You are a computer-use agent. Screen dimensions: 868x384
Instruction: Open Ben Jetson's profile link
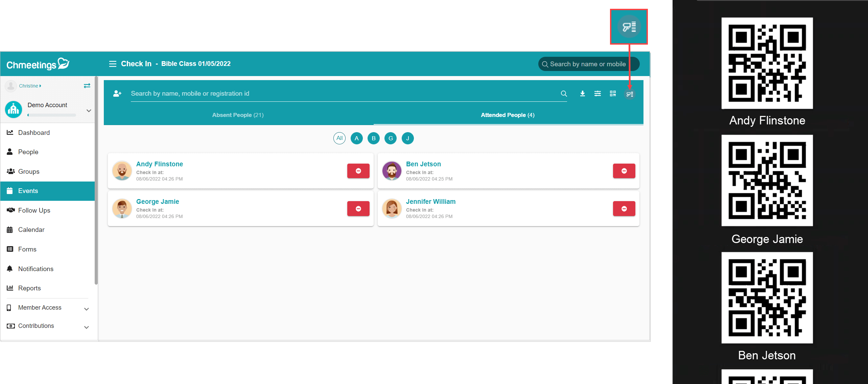pos(423,164)
